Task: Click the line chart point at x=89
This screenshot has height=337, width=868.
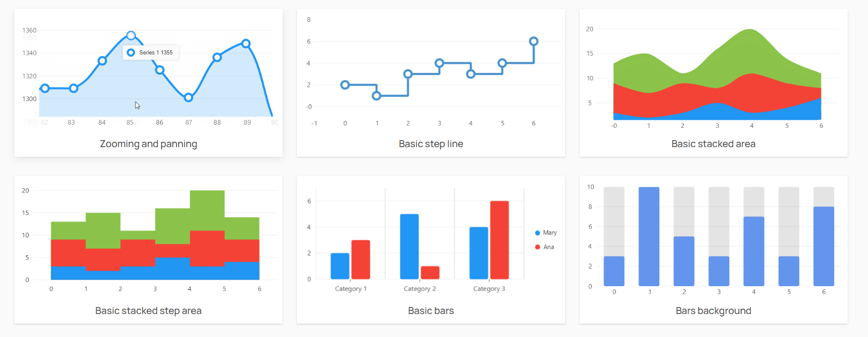Action: (x=246, y=43)
